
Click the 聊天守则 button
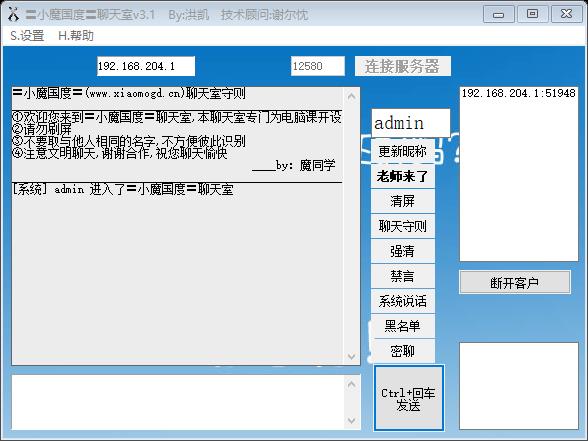pyautogui.click(x=403, y=226)
